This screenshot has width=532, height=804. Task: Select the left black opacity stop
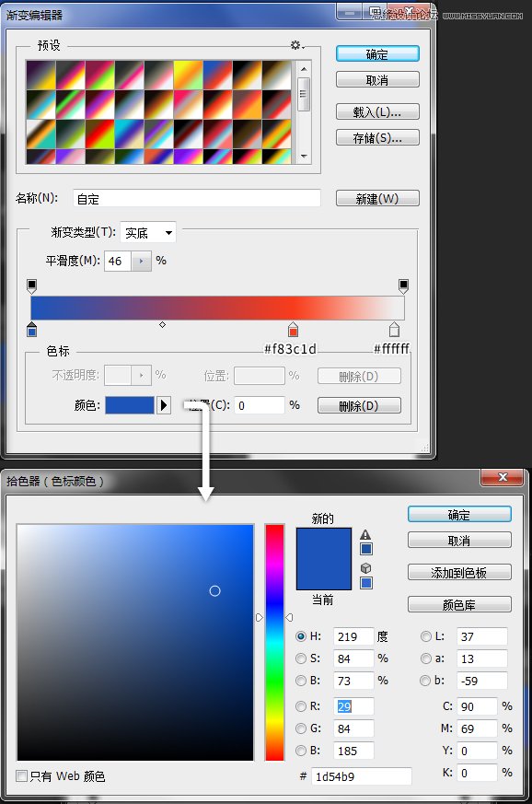click(32, 286)
